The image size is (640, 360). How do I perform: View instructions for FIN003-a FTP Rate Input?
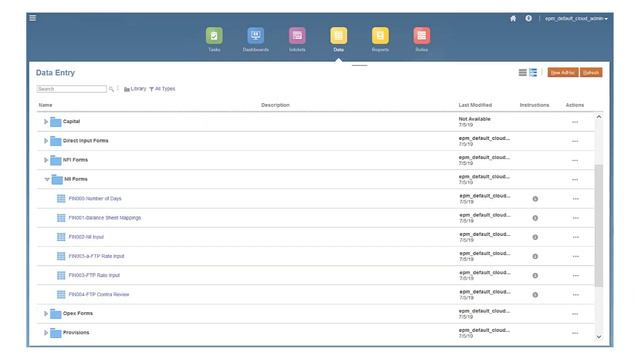tap(535, 256)
